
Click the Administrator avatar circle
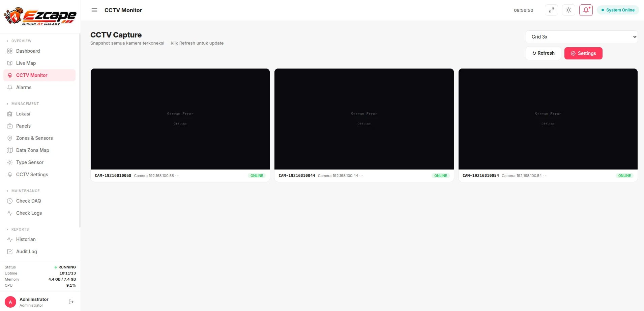coord(10,302)
